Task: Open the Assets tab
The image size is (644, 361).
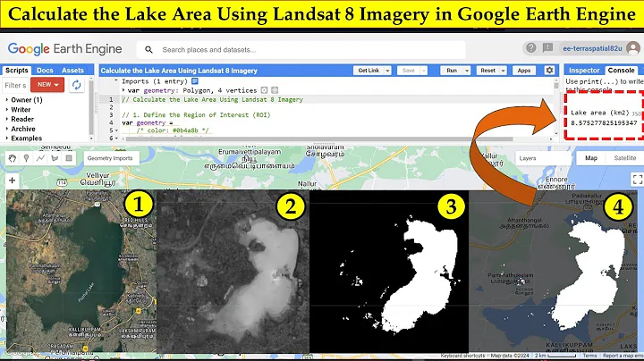Action: (x=72, y=71)
